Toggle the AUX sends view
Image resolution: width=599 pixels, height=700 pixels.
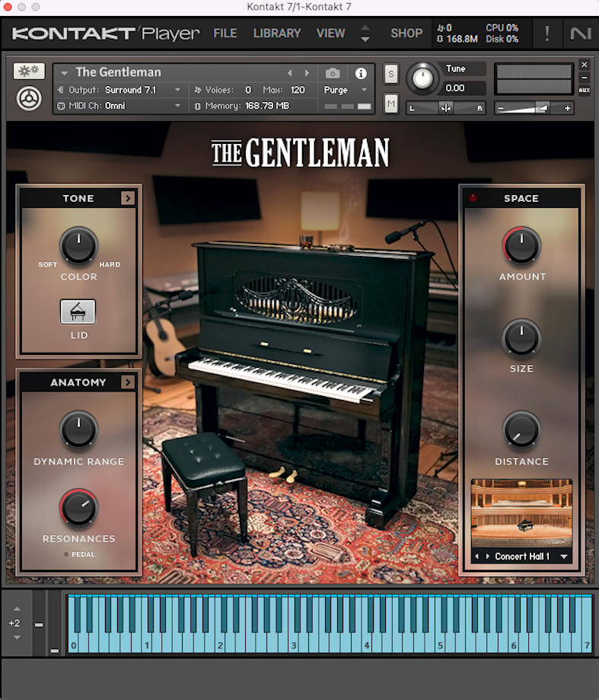585,90
